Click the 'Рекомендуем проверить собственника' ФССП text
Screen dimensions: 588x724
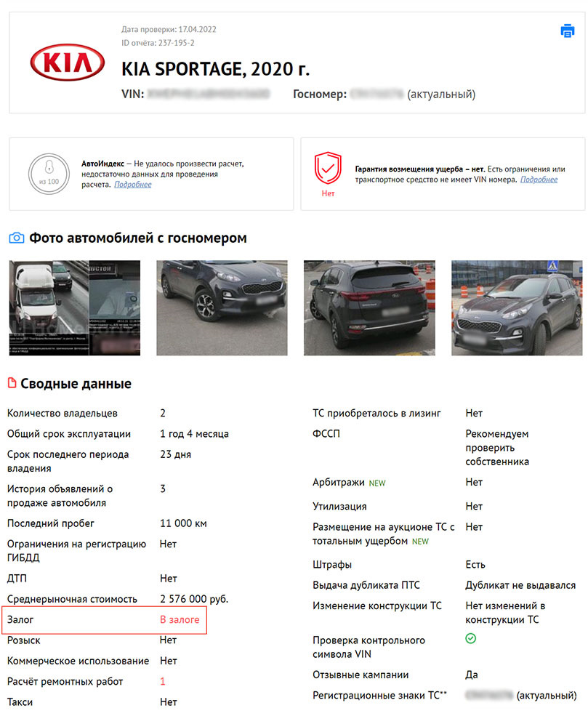click(x=496, y=448)
